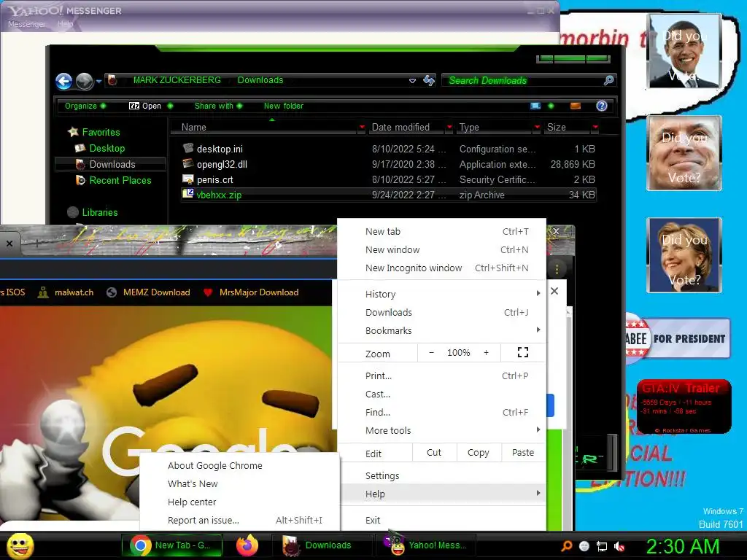Decrease zoom with the minus button
The image size is (747, 560).
(x=432, y=352)
